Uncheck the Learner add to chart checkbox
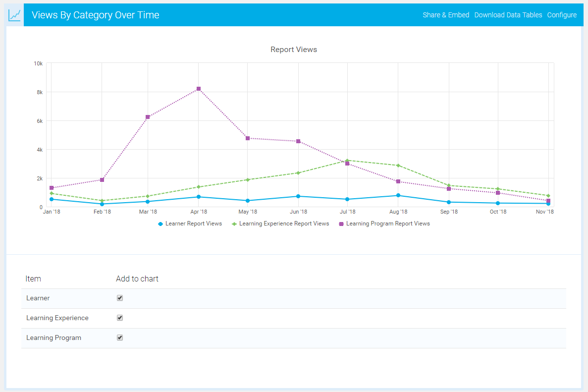Screen dimensions: 588x392 (x=120, y=298)
